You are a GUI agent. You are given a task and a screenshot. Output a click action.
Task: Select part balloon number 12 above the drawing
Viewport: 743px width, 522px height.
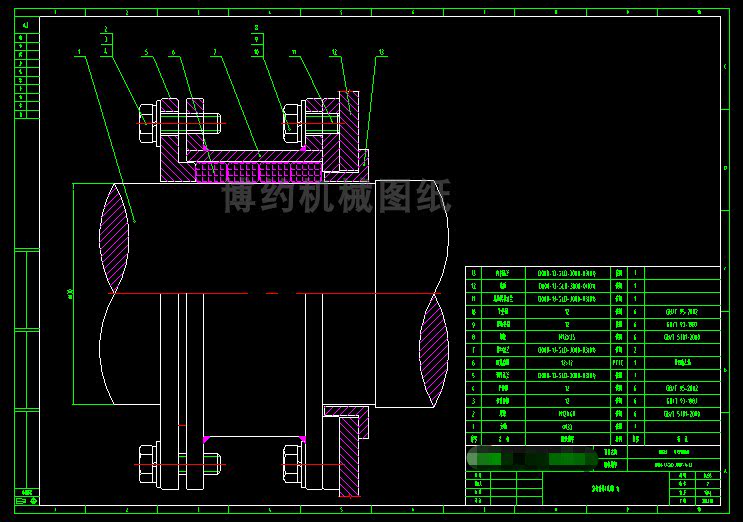coord(335,52)
